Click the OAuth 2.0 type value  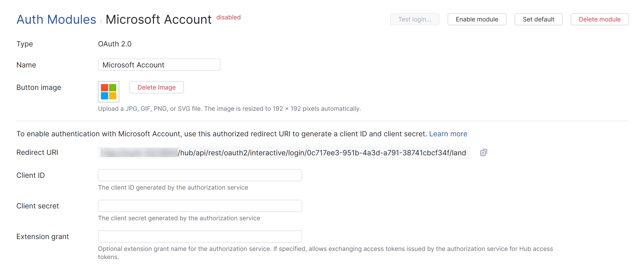(x=115, y=44)
